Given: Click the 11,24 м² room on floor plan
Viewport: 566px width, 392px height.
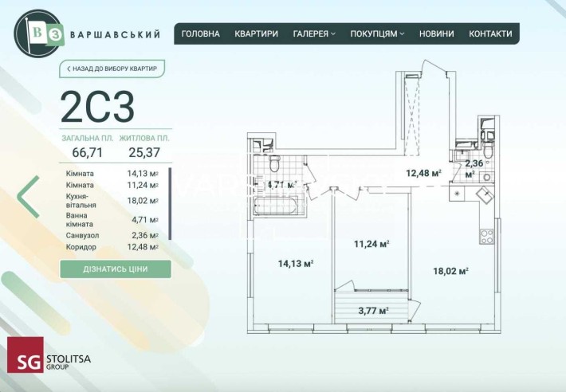Looking at the screenshot, I should [x=371, y=244].
